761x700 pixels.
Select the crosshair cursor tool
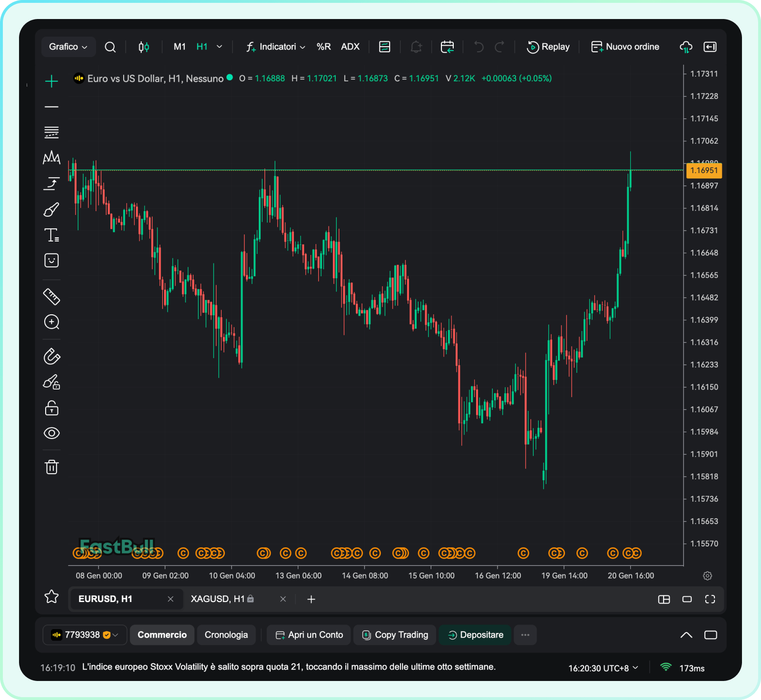51,81
